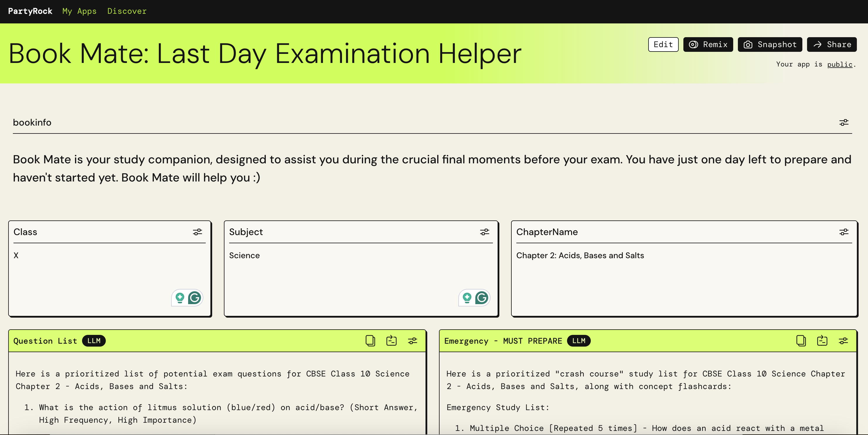Click lightbulb suggestion icon in Subject field
The height and width of the screenshot is (435, 868).
[x=467, y=298]
